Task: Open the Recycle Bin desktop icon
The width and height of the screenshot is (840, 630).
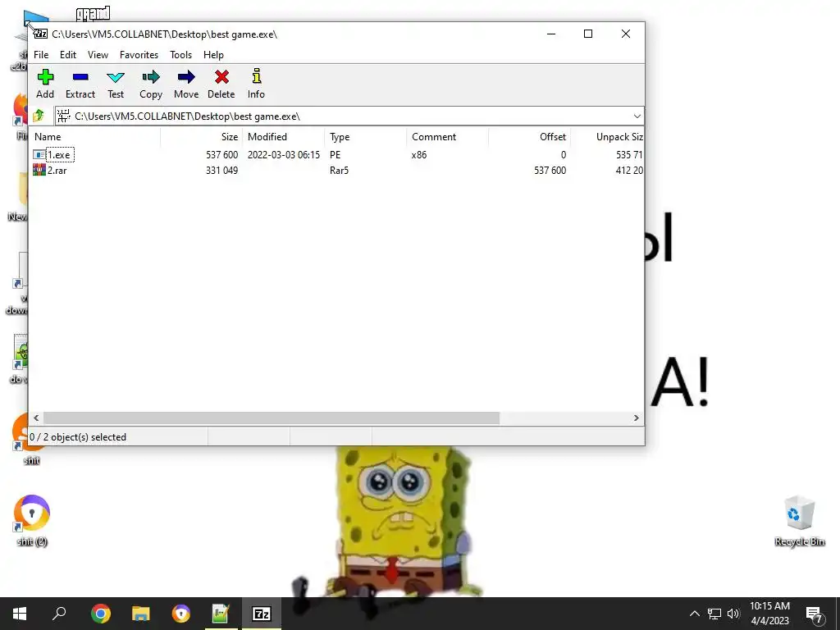Action: click(x=799, y=521)
